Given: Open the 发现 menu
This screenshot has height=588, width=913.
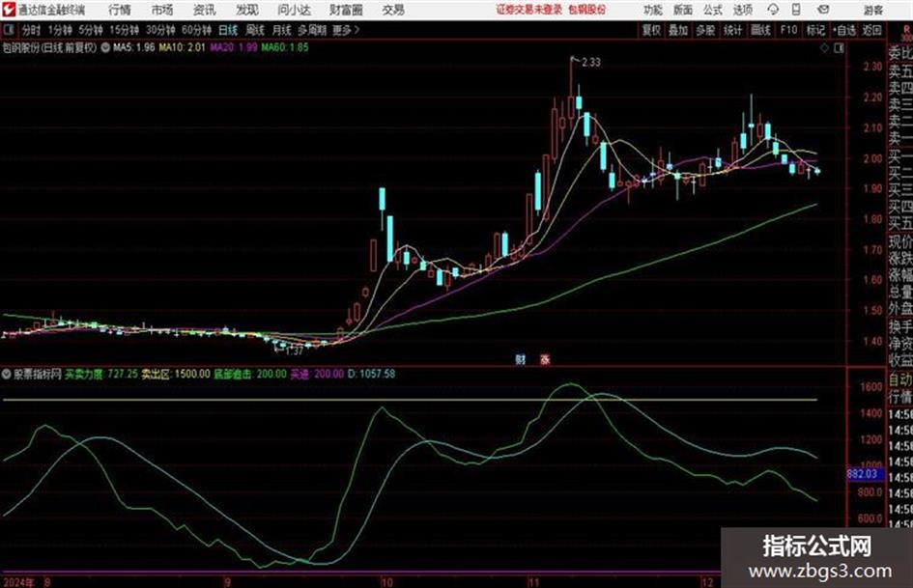Looking at the screenshot, I should tap(247, 10).
